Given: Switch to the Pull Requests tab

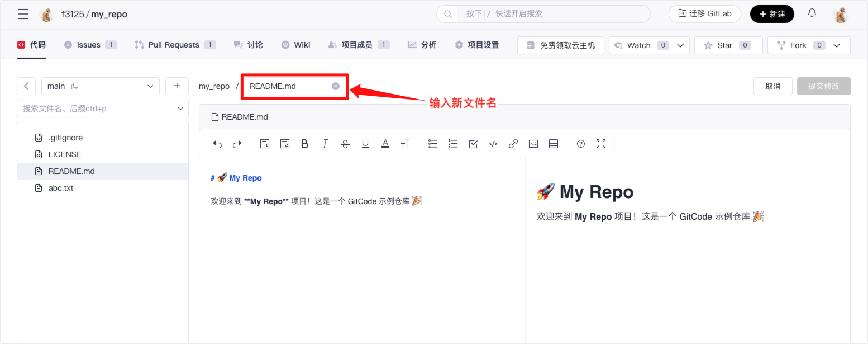Looking at the screenshot, I should 174,45.
